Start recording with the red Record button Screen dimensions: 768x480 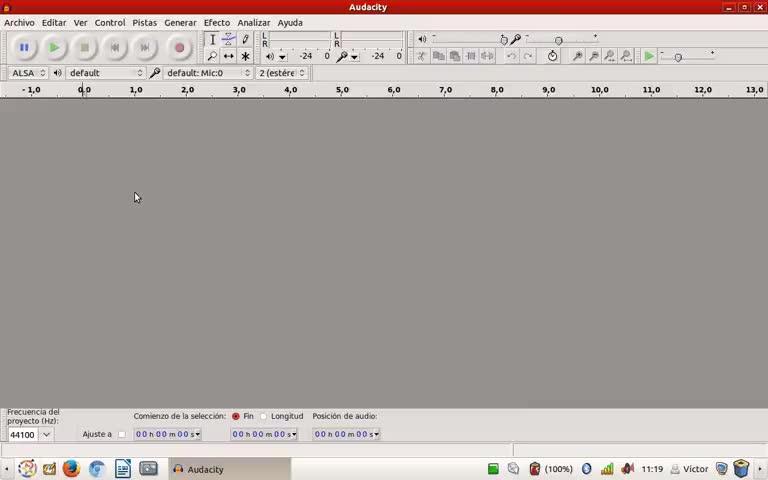click(179, 48)
